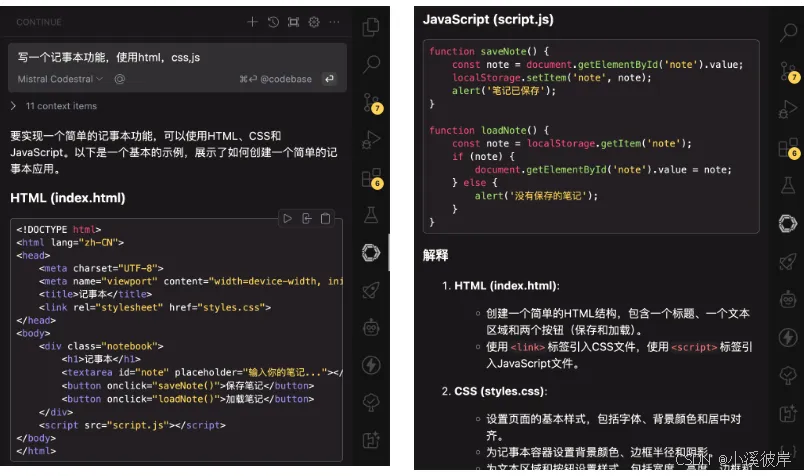
Task: Apply HTML code block with play icon
Action: coord(287,219)
